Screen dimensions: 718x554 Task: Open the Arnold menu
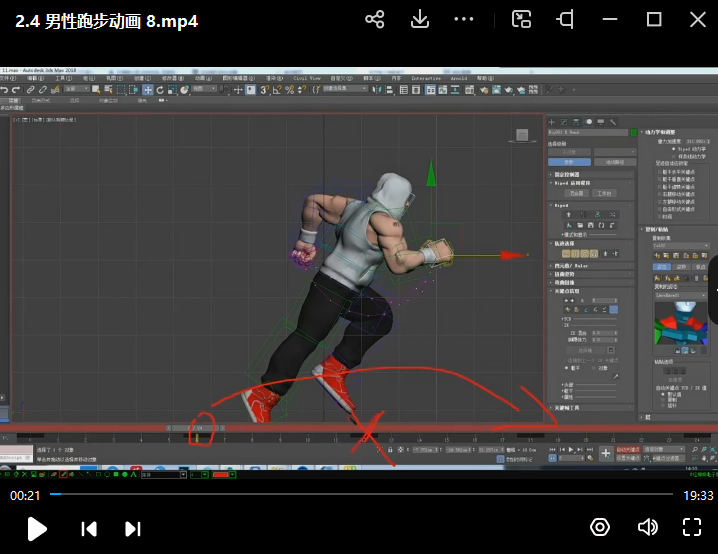pos(458,77)
